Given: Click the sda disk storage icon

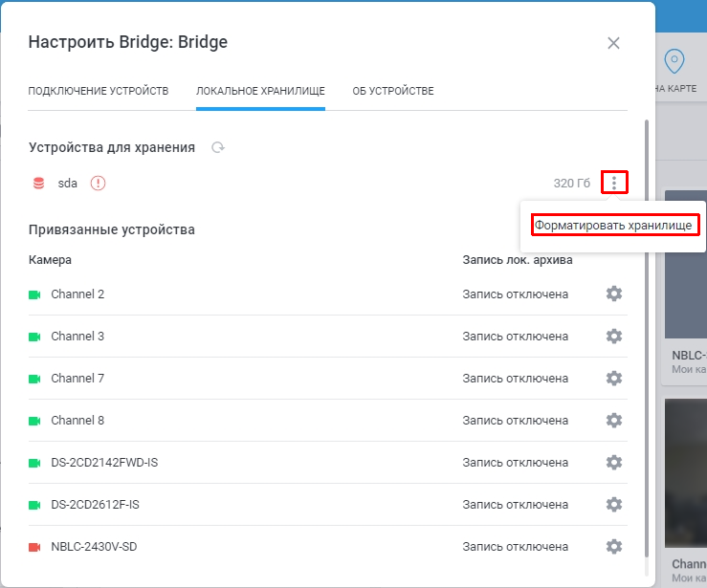Looking at the screenshot, I should 39,184.
